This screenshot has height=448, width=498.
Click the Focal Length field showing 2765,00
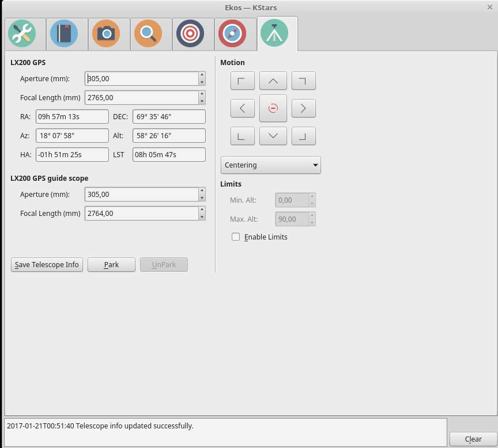pyautogui.click(x=142, y=98)
